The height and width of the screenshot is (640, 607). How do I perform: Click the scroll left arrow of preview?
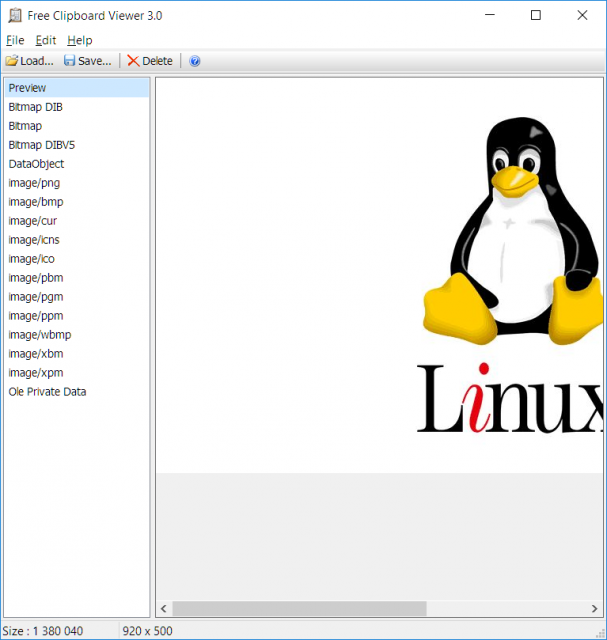[x=164, y=609]
